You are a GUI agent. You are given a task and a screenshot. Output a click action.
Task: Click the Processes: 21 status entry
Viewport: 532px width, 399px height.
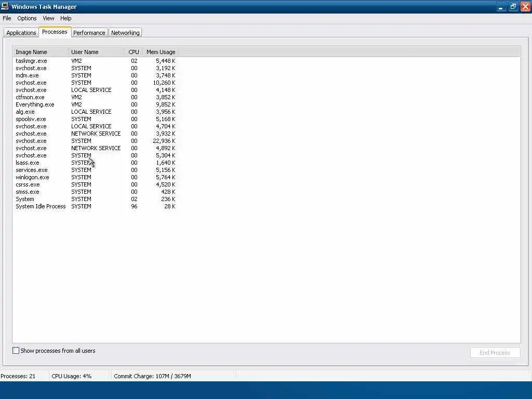[18, 376]
